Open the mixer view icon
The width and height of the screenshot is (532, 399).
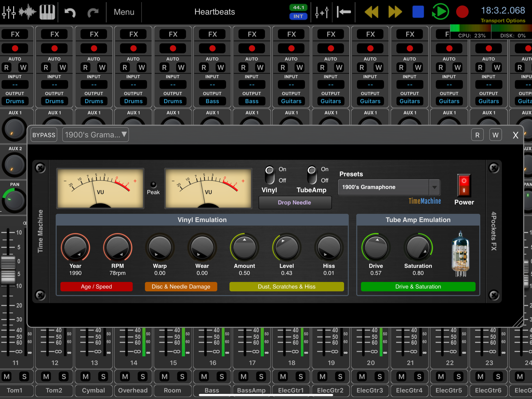tap(9, 12)
